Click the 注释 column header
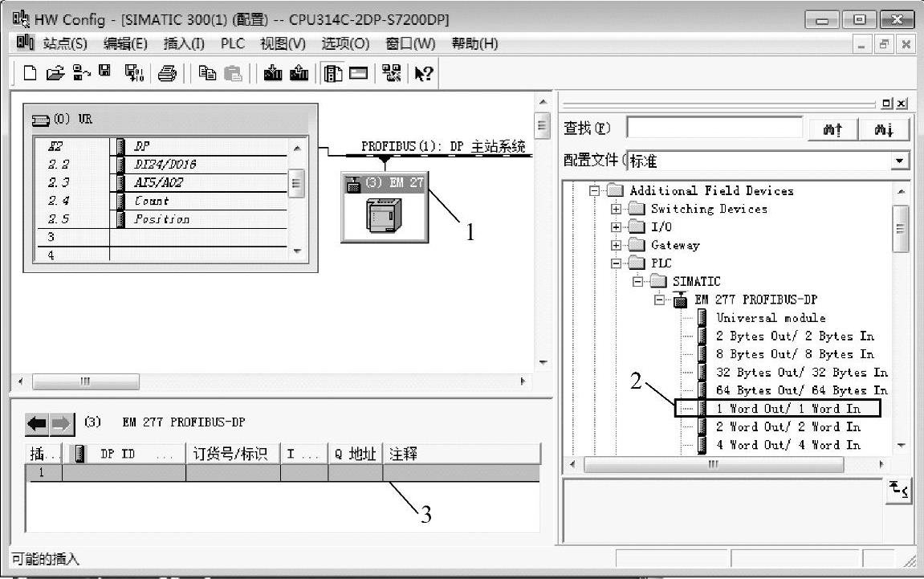The width and height of the screenshot is (924, 579). tap(462, 454)
